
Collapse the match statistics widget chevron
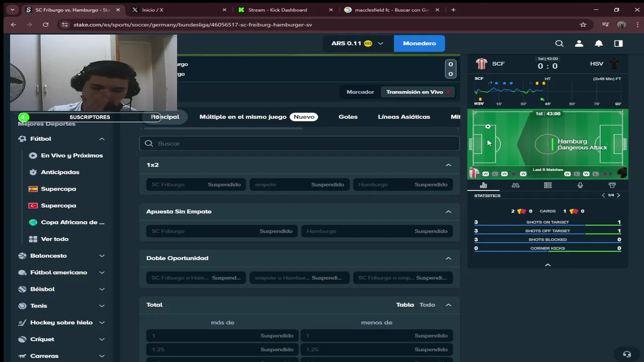pos(548,265)
